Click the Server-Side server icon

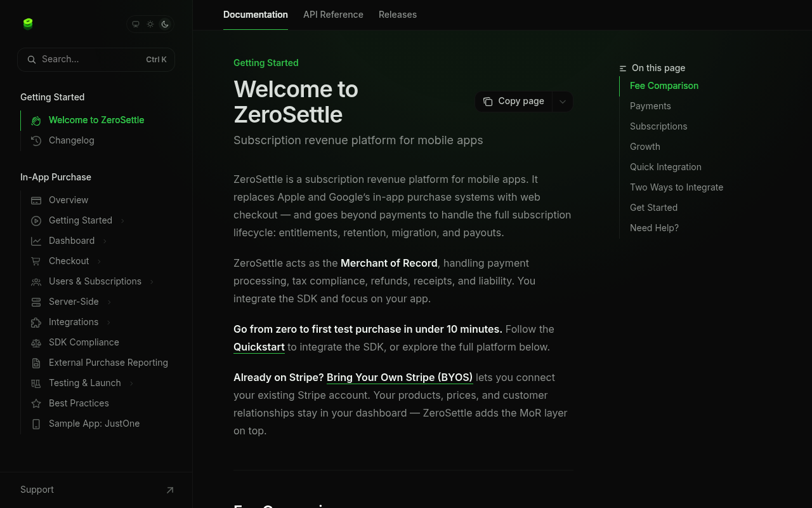[x=36, y=302]
